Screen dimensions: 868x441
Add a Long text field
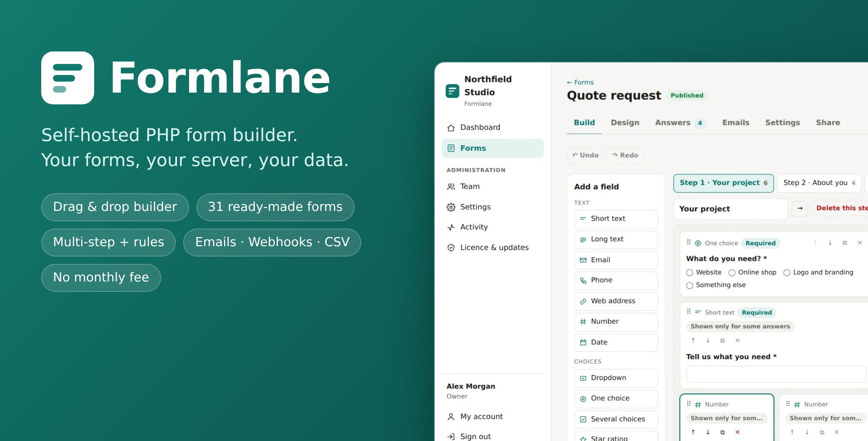pyautogui.click(x=616, y=240)
